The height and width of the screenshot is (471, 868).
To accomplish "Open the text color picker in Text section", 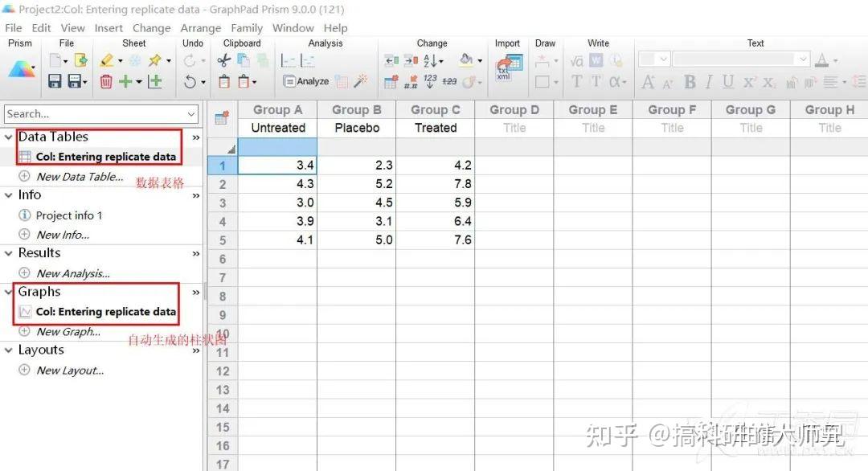I will 822,59.
